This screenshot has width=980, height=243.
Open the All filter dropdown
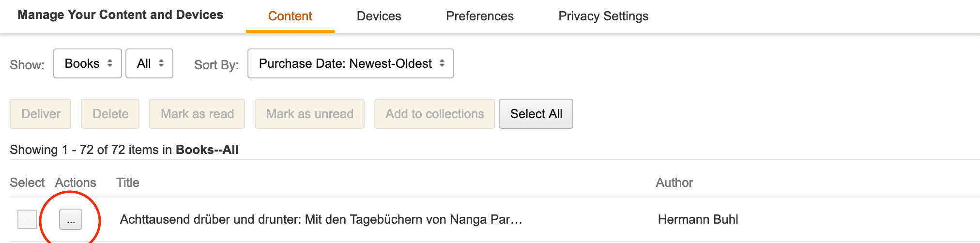click(149, 63)
